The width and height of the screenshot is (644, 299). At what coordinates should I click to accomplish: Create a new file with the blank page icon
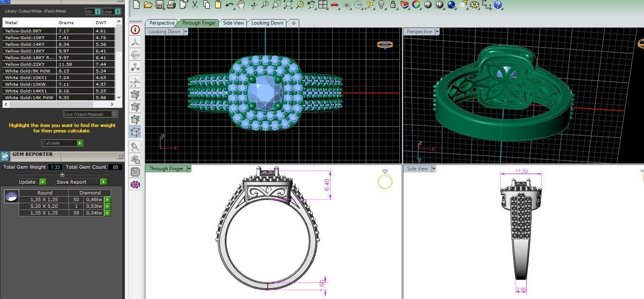click(136, 5)
